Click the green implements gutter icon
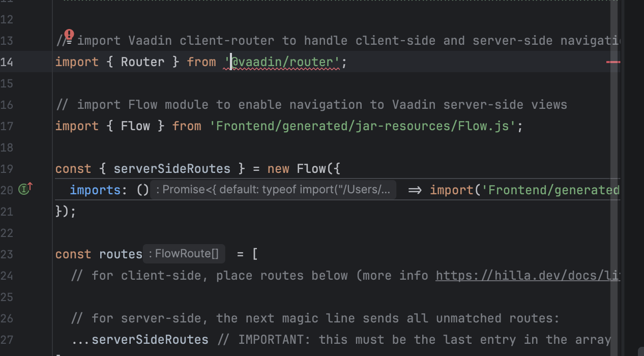 24,190
